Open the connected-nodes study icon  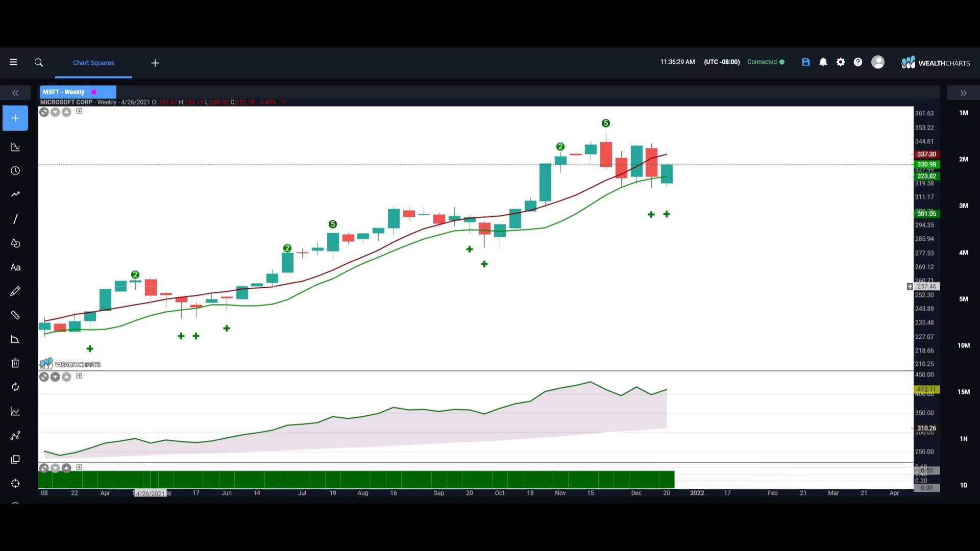pos(15,435)
